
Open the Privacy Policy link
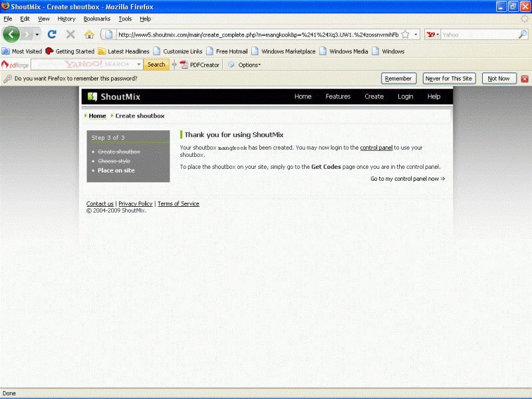[136, 203]
